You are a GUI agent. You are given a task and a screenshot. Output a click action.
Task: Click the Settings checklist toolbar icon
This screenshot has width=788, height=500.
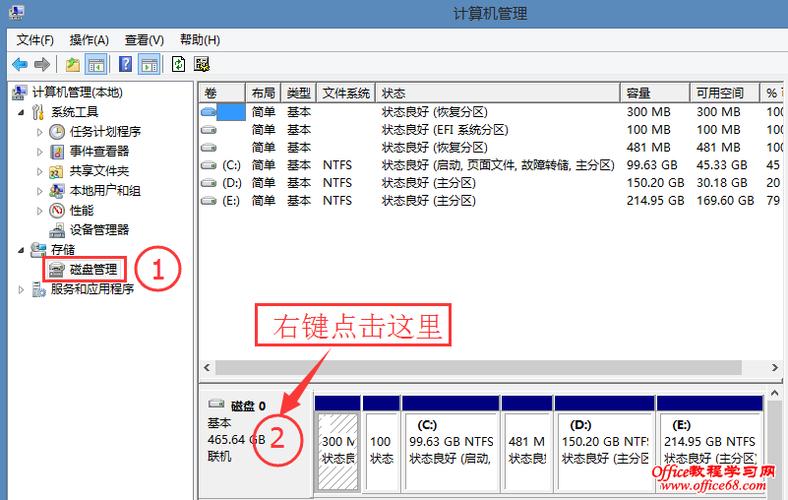pyautogui.click(x=202, y=64)
